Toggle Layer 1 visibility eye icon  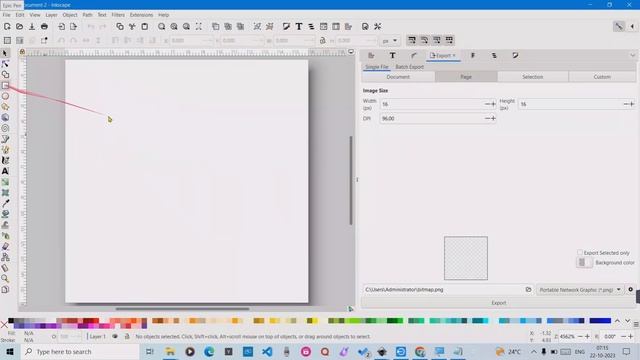115,337
